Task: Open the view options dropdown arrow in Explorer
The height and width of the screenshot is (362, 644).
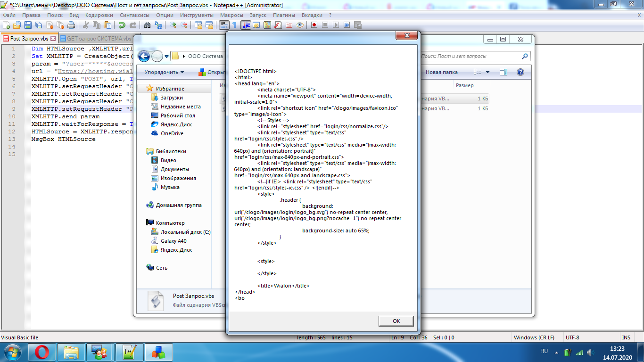Action: pyautogui.click(x=487, y=72)
